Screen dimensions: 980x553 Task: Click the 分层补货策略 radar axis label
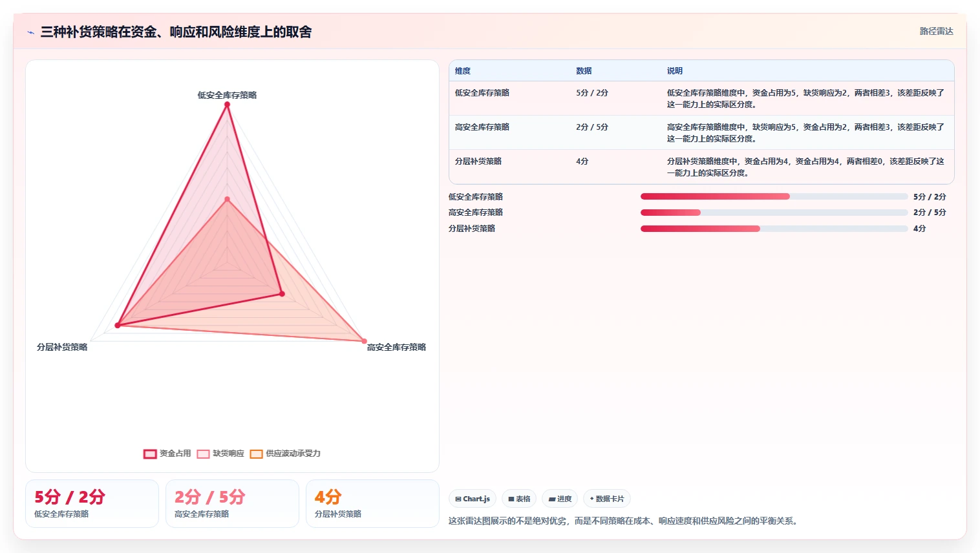pyautogui.click(x=62, y=348)
